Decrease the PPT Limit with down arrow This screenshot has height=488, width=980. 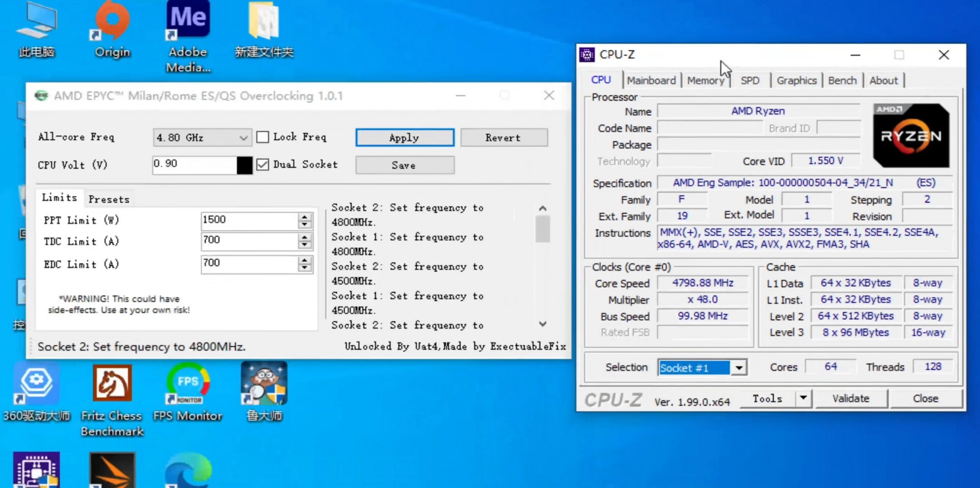tap(305, 225)
